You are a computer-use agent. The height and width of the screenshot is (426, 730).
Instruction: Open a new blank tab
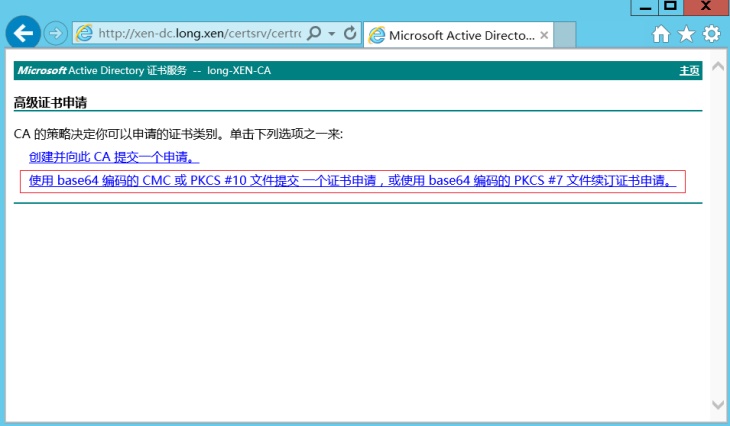pos(565,35)
